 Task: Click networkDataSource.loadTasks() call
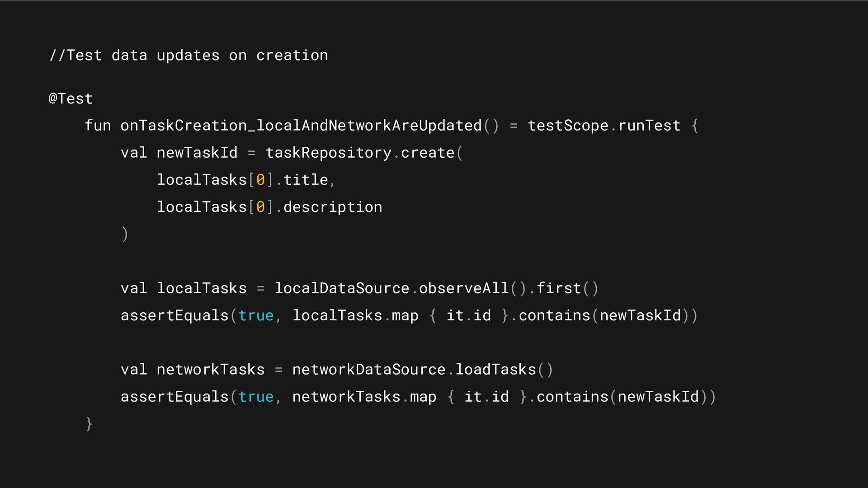pos(423,370)
